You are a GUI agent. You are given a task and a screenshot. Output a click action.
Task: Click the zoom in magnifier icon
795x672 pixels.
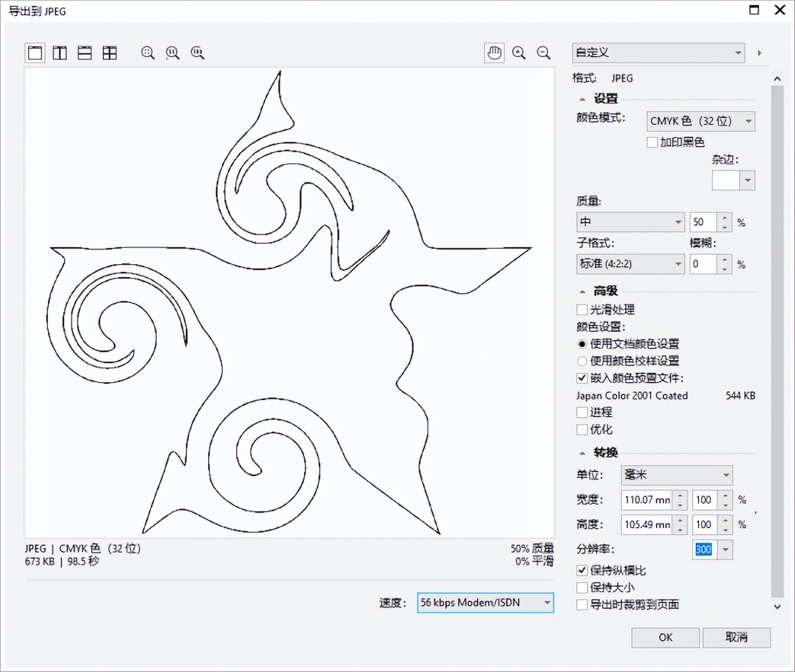(x=519, y=53)
